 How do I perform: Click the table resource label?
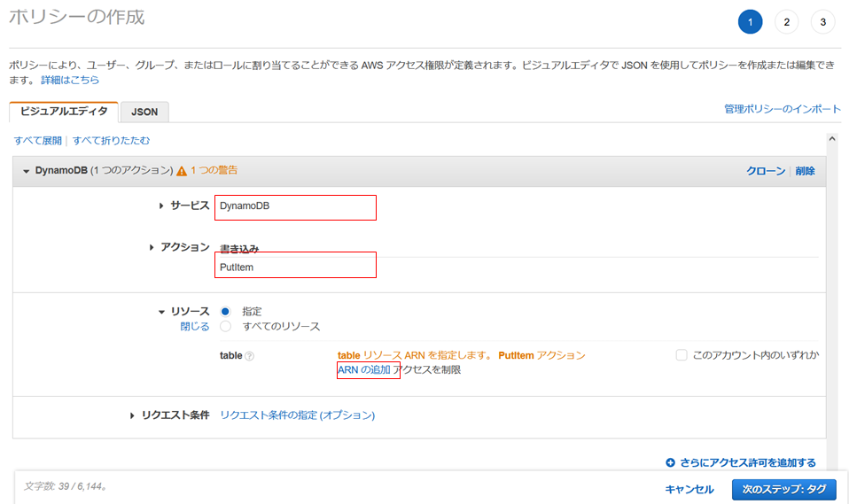230,356
